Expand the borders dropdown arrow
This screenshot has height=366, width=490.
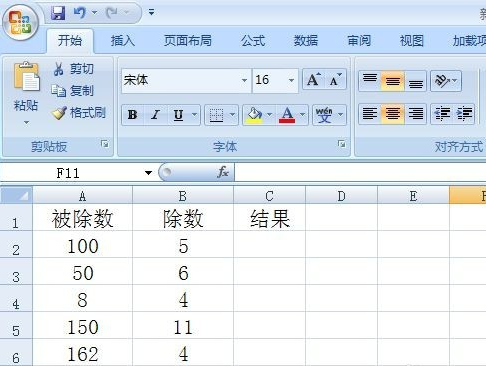click(x=233, y=115)
